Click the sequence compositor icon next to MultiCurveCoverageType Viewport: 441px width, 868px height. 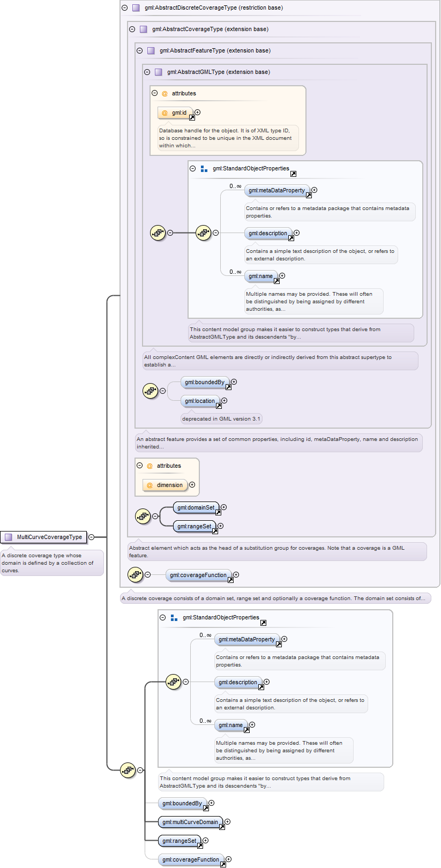tap(128, 770)
